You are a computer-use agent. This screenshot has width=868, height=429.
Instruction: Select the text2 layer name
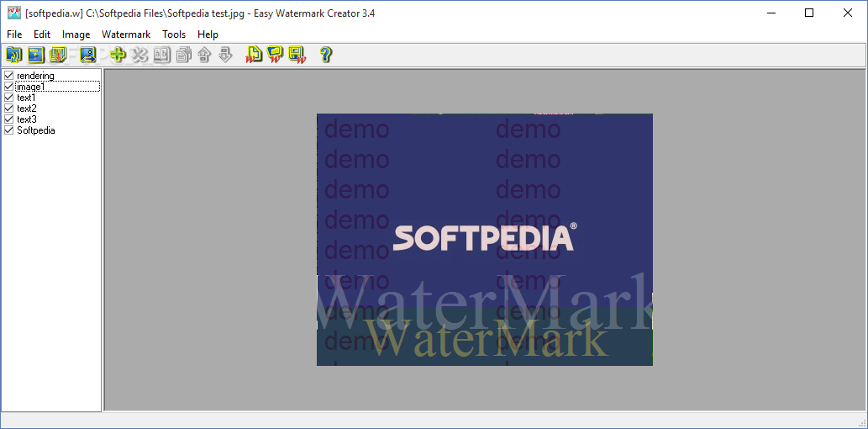coord(27,108)
